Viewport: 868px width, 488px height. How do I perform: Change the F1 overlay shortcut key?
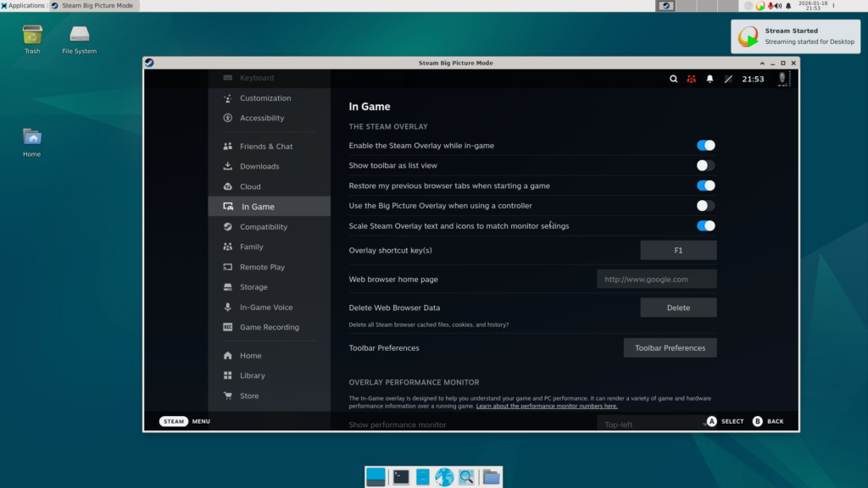678,250
